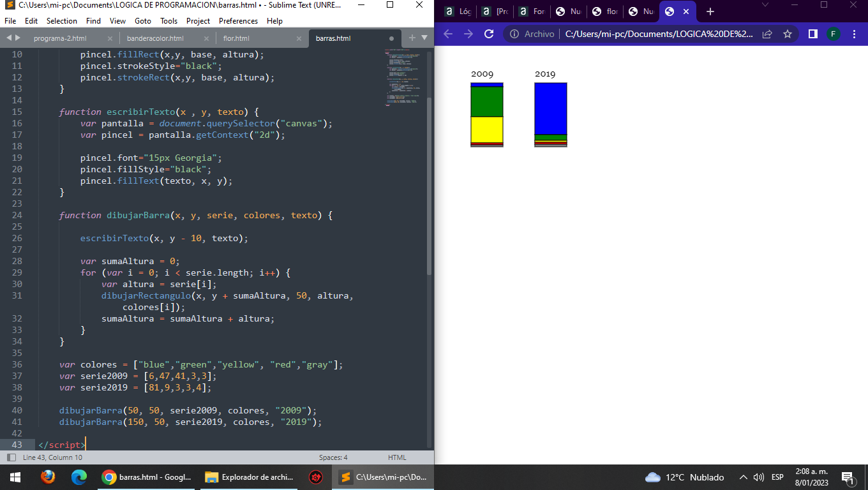Viewport: 868px width, 490px height.
Task: Open Chrome tab search chevron
Action: point(766,4)
